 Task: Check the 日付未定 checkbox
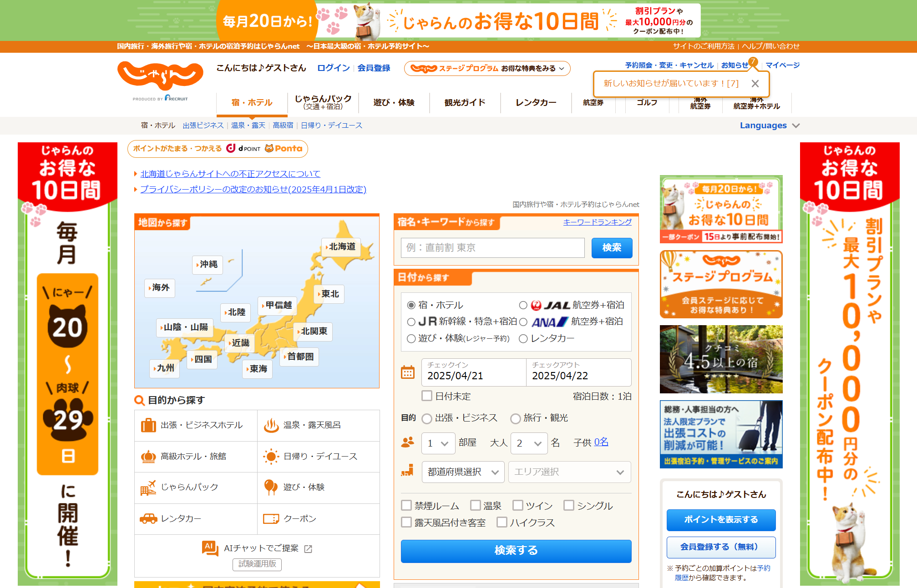[427, 396]
